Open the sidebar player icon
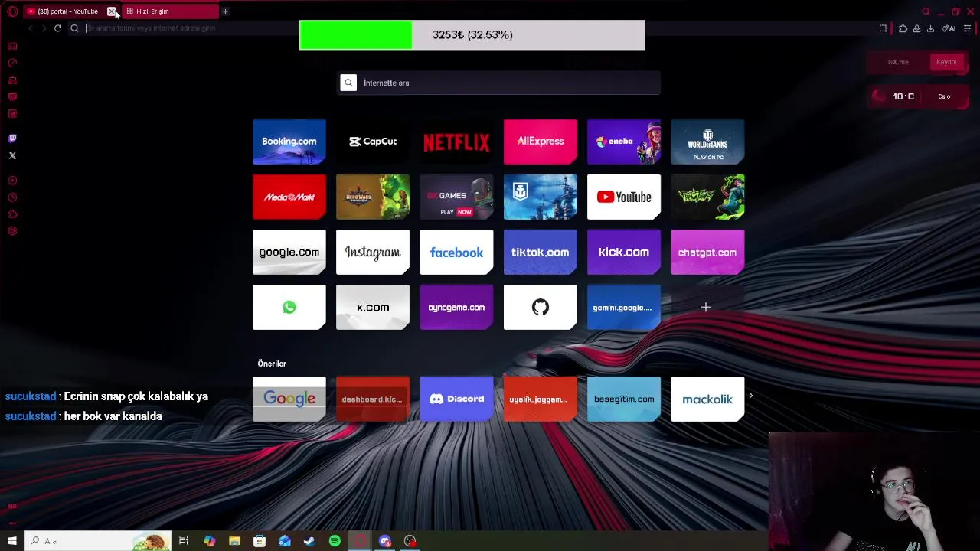Screen dimensions: 980x551 point(12,181)
